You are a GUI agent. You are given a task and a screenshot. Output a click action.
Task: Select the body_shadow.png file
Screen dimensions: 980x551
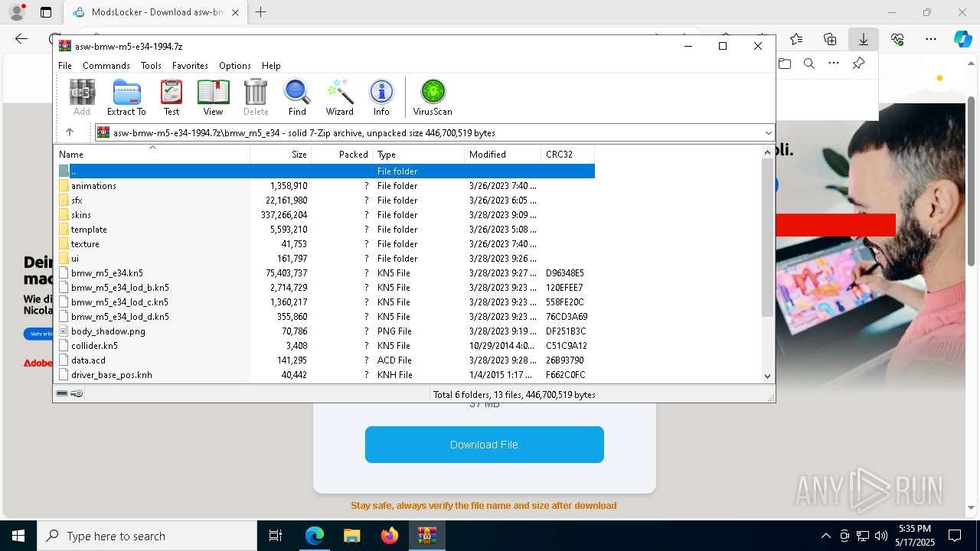tap(325, 331)
